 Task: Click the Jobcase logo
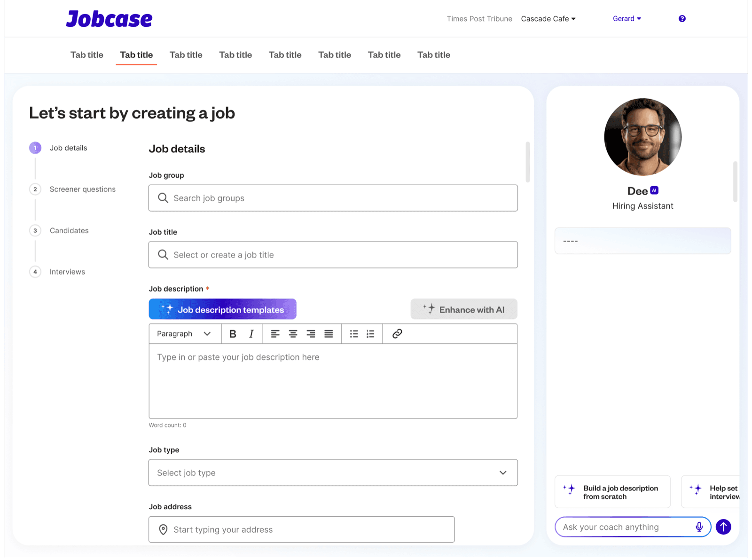(x=109, y=19)
